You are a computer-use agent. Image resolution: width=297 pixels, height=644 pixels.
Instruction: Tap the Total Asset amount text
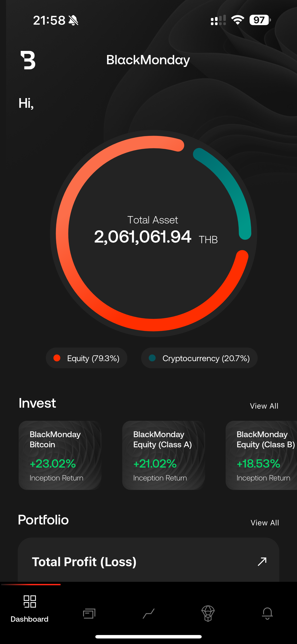143,237
